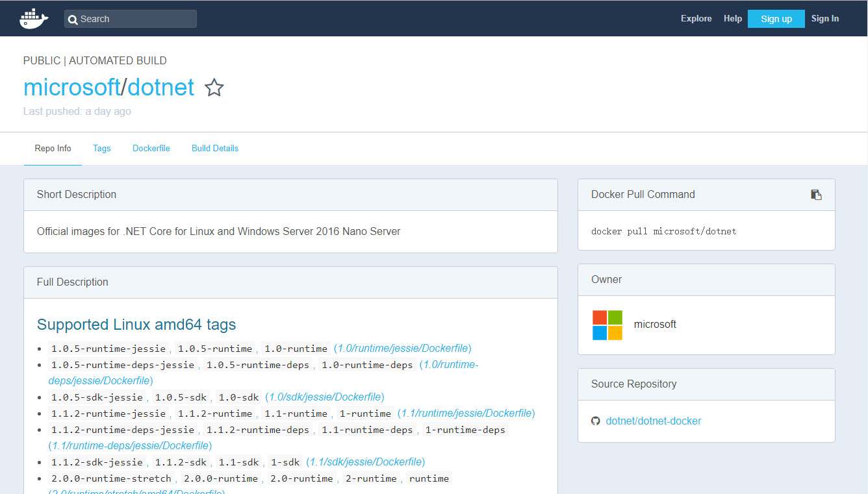Click the 1.1.2-runtime-deps-jessie tag
868x494 pixels.
123,430
